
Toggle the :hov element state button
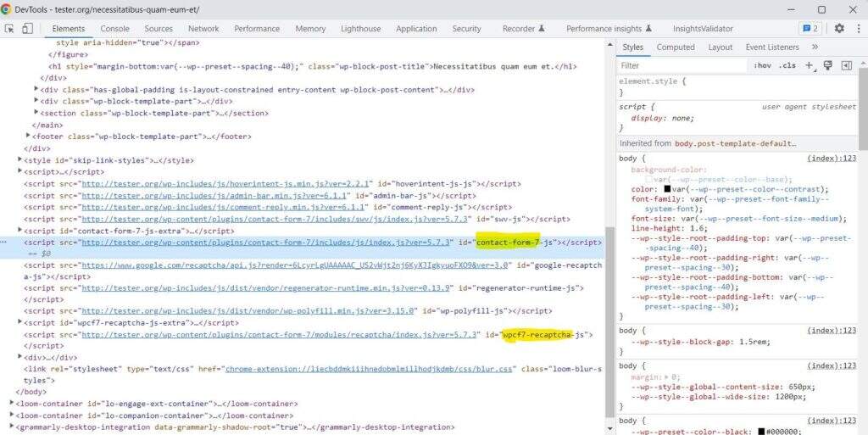[x=763, y=65]
